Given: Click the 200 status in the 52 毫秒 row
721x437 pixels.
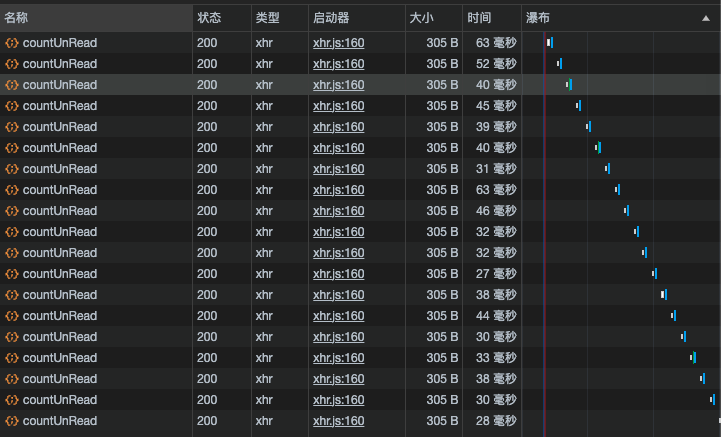Looking at the screenshot, I should (x=207, y=64).
